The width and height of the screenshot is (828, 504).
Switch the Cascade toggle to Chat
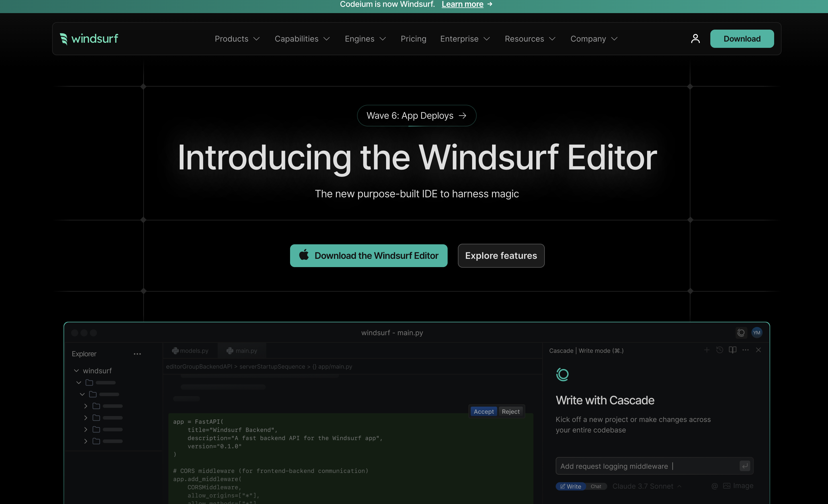point(596,486)
